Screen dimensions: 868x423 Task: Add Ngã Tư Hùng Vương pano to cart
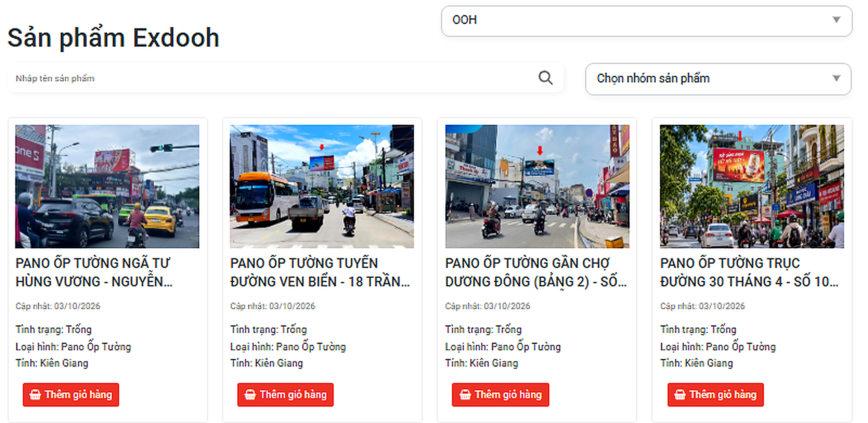(x=71, y=394)
